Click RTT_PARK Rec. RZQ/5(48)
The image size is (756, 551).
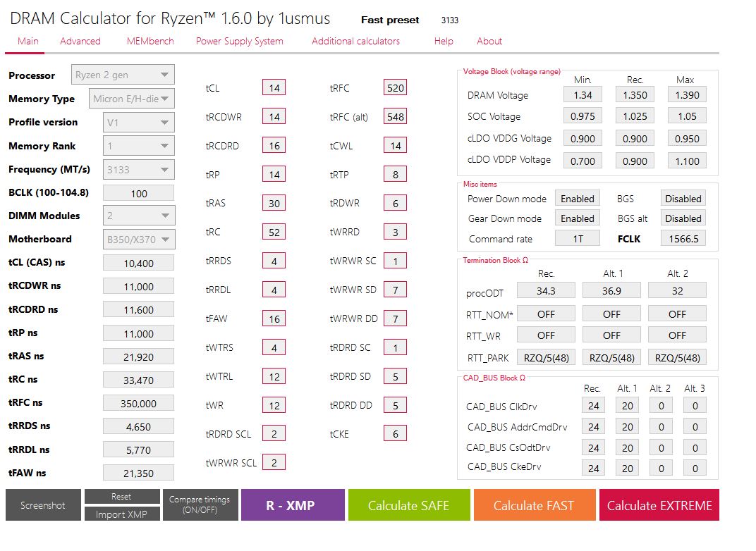546,357
